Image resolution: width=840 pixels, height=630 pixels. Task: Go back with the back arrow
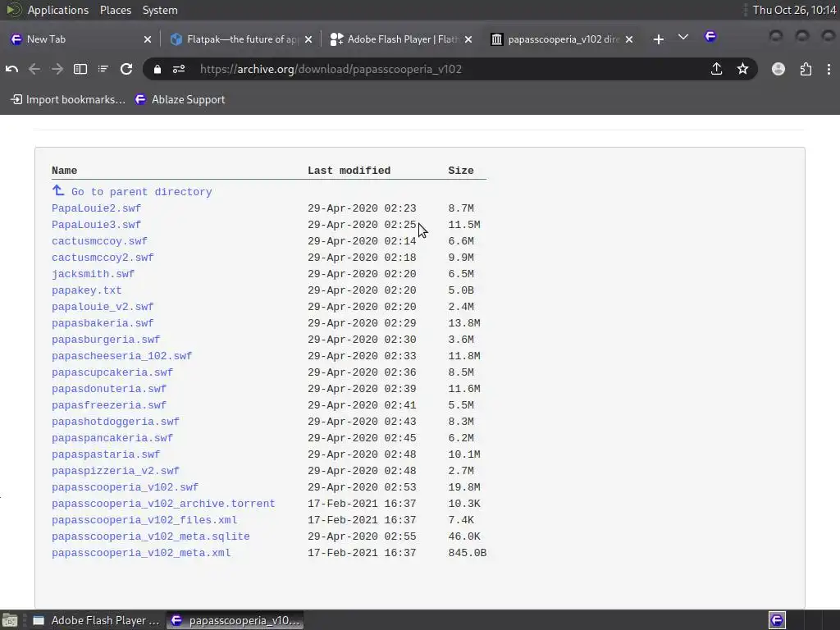[x=34, y=69]
